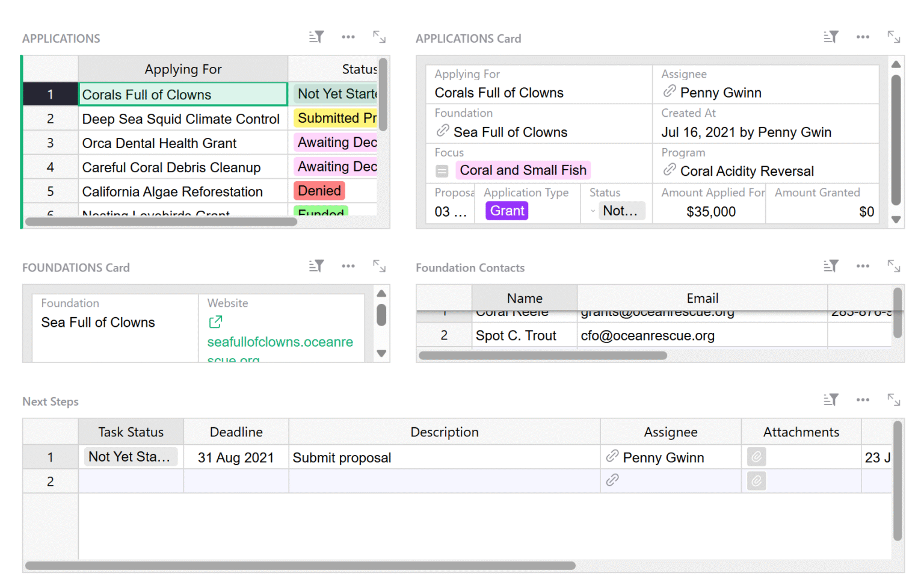The image size is (924, 582).
Task: Expand the APPLICATIONS Card to fullscreen
Action: tap(895, 37)
